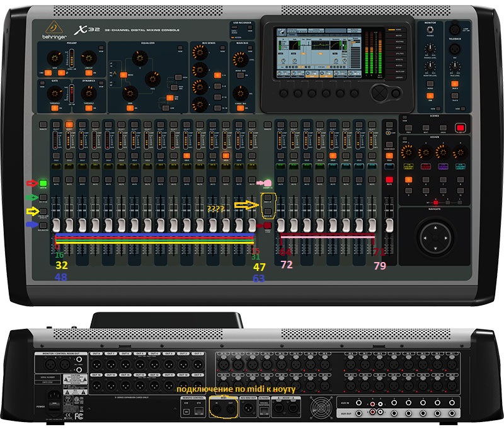
Task: Click the Equalizer MODE button
Action: tap(123, 74)
